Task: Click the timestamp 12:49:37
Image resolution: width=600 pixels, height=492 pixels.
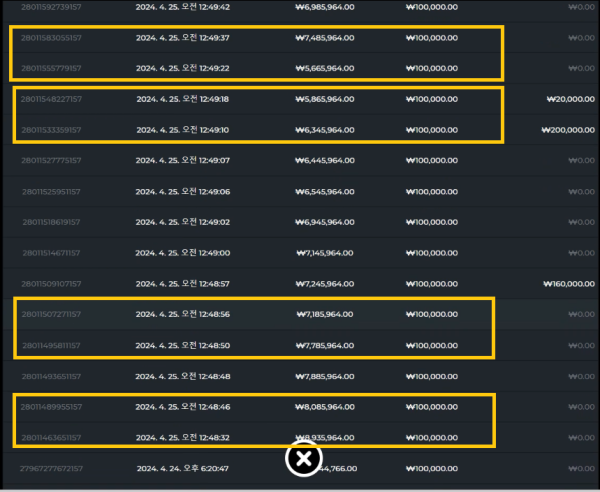Action: coord(214,38)
